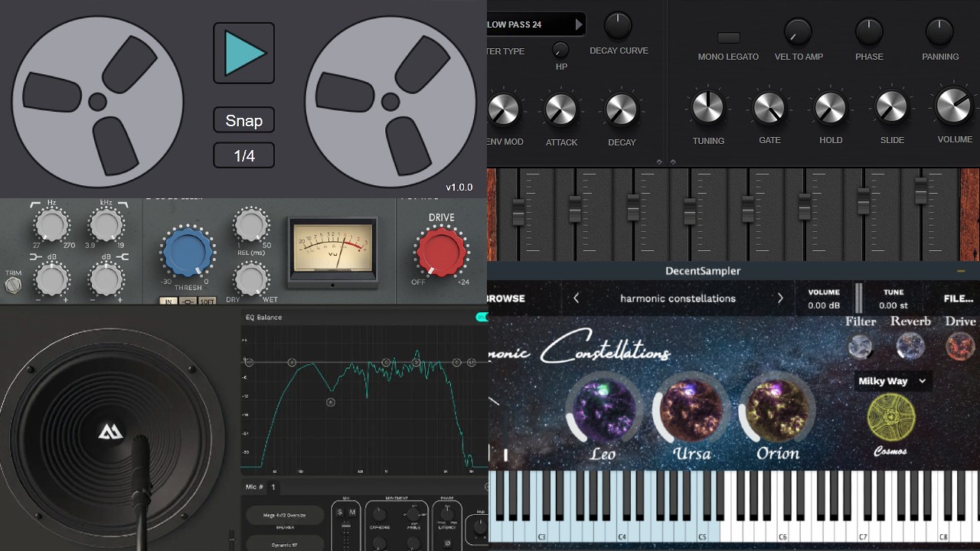
Task: Open the 1/4 snap division selector
Action: (x=244, y=155)
